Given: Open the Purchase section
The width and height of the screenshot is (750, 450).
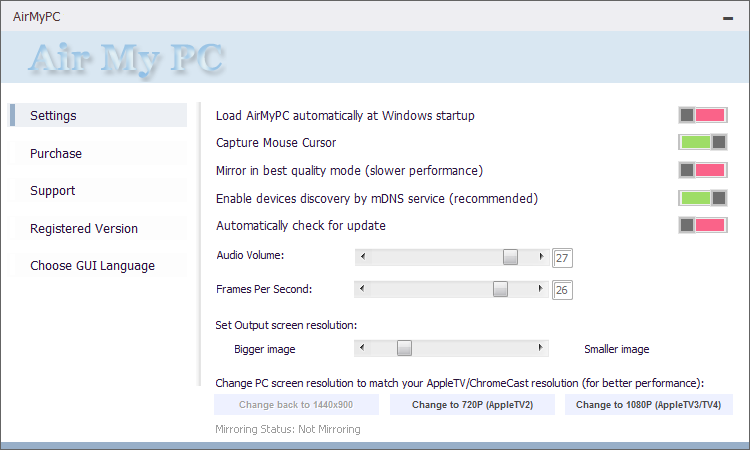Looking at the screenshot, I should [98, 154].
